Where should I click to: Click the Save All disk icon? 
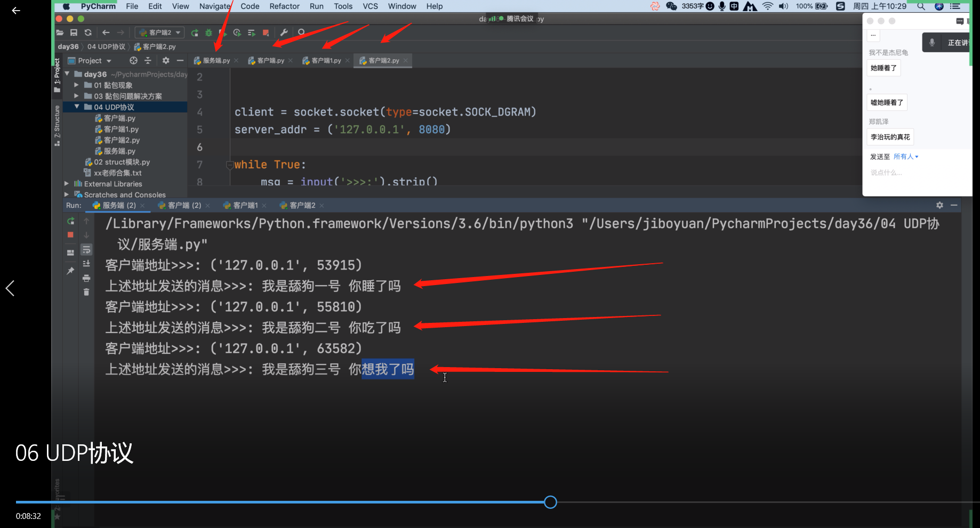pos(74,33)
